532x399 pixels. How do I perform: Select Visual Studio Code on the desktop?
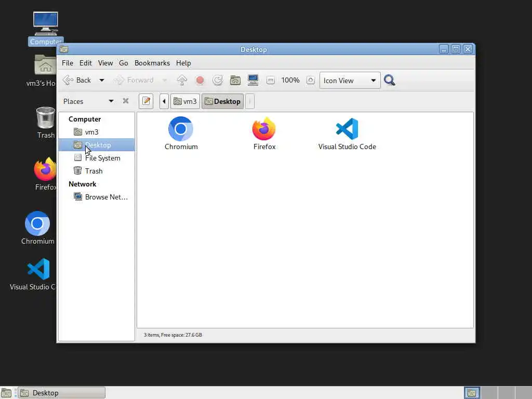pyautogui.click(x=34, y=274)
